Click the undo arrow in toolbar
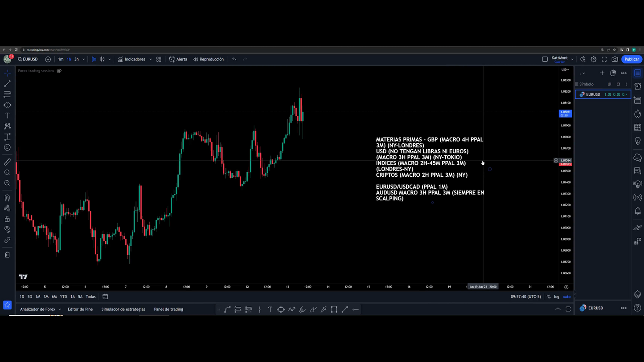644x362 pixels. (234, 59)
